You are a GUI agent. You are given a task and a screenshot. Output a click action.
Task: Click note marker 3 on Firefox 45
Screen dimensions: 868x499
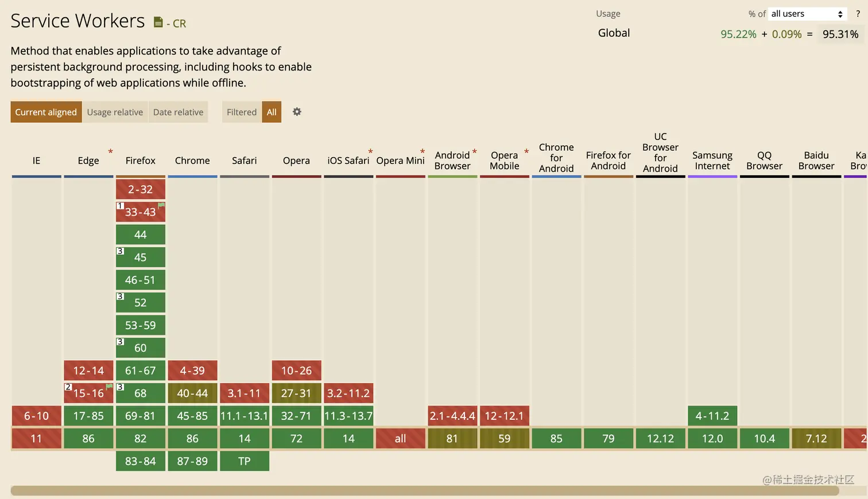120,251
